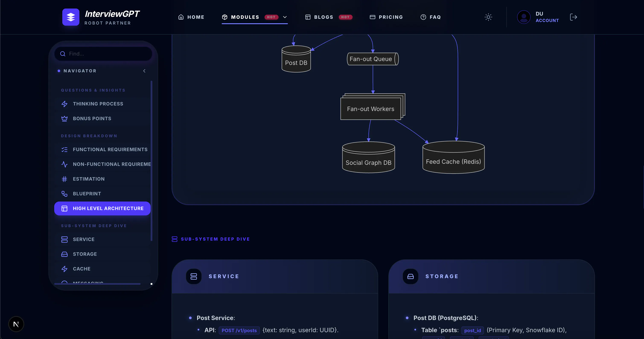Open the FAQ menu item
The image size is (644, 339).
(x=431, y=17)
